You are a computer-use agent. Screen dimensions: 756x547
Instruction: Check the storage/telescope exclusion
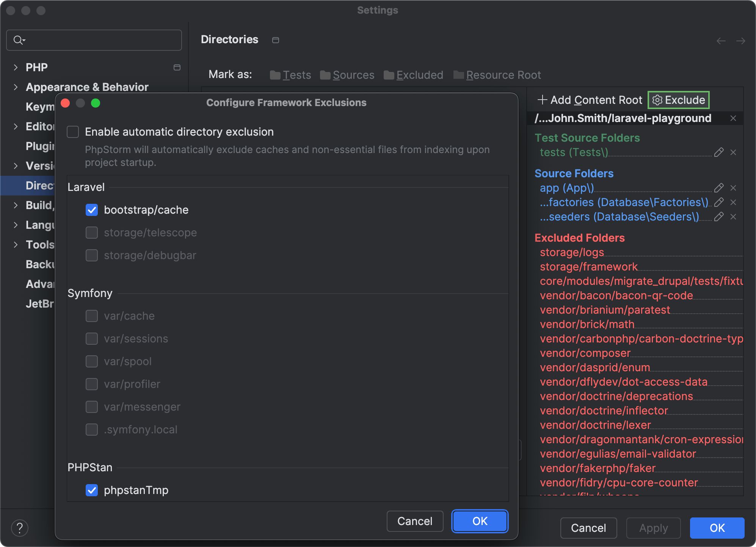point(91,232)
